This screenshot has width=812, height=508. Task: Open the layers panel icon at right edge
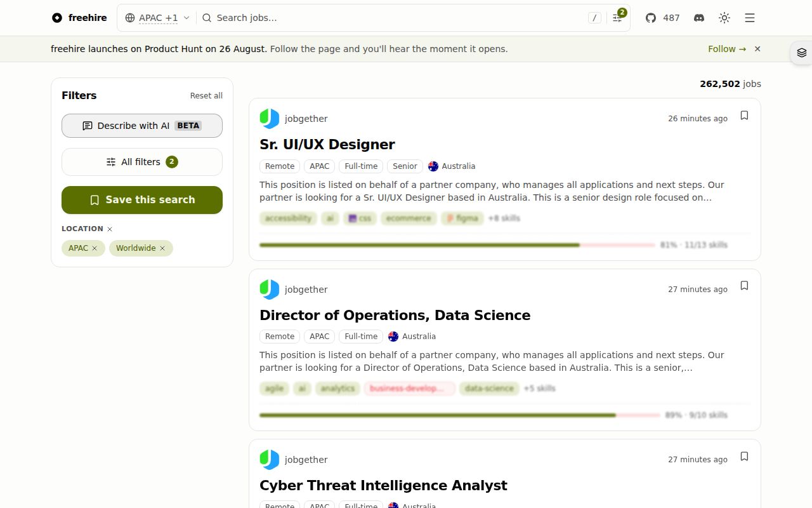[x=801, y=53]
